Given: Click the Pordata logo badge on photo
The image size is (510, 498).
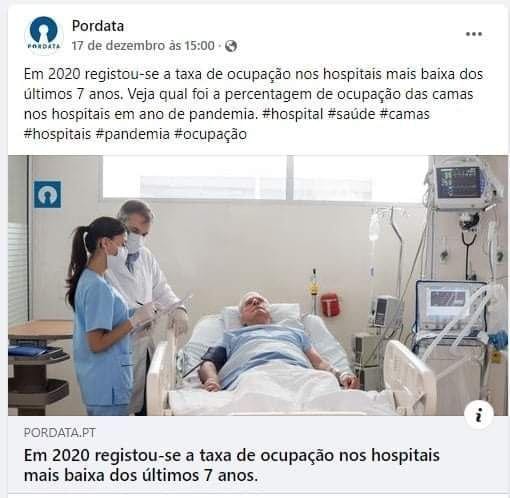Looking at the screenshot, I should [x=48, y=194].
